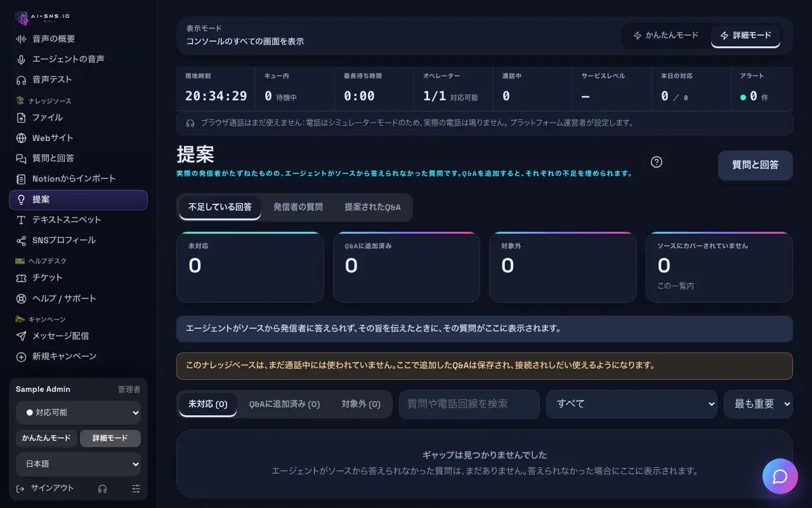This screenshot has height=508, width=812.
Task: Toggle かんたんモード in the sidebar user panel
Action: click(x=46, y=438)
